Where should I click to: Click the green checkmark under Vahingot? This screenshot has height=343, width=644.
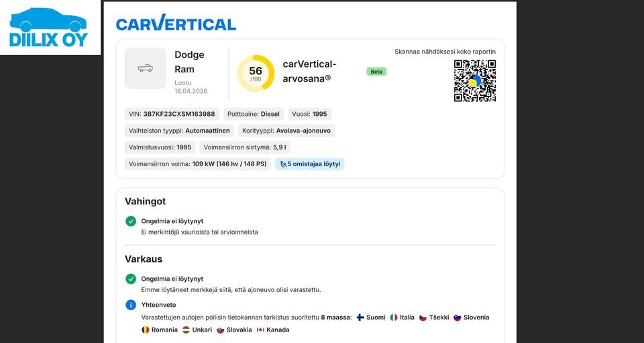[x=131, y=221]
